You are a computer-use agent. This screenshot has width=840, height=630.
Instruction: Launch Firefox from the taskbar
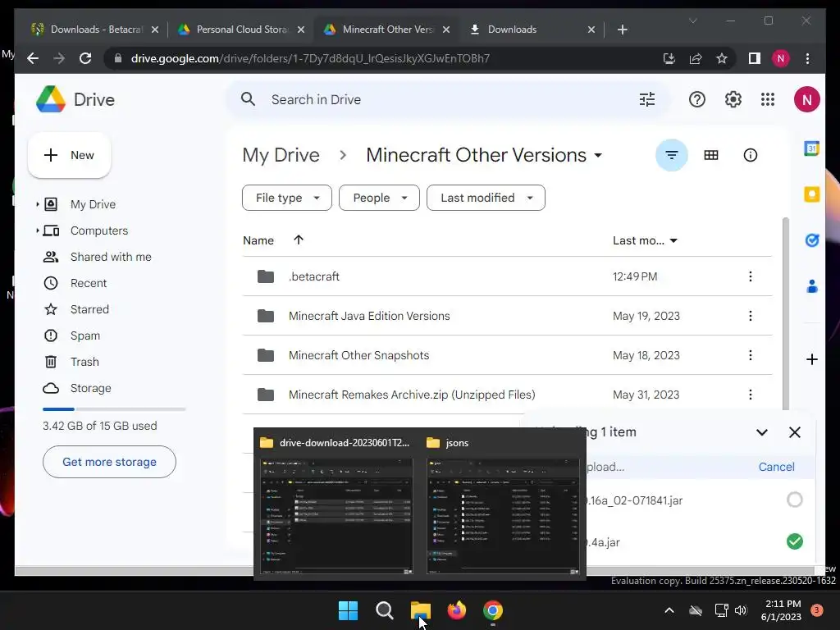click(456, 610)
